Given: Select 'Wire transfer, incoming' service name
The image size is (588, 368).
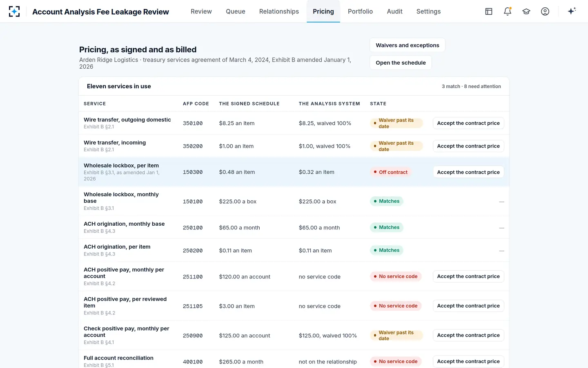Looking at the screenshot, I should point(115,143).
